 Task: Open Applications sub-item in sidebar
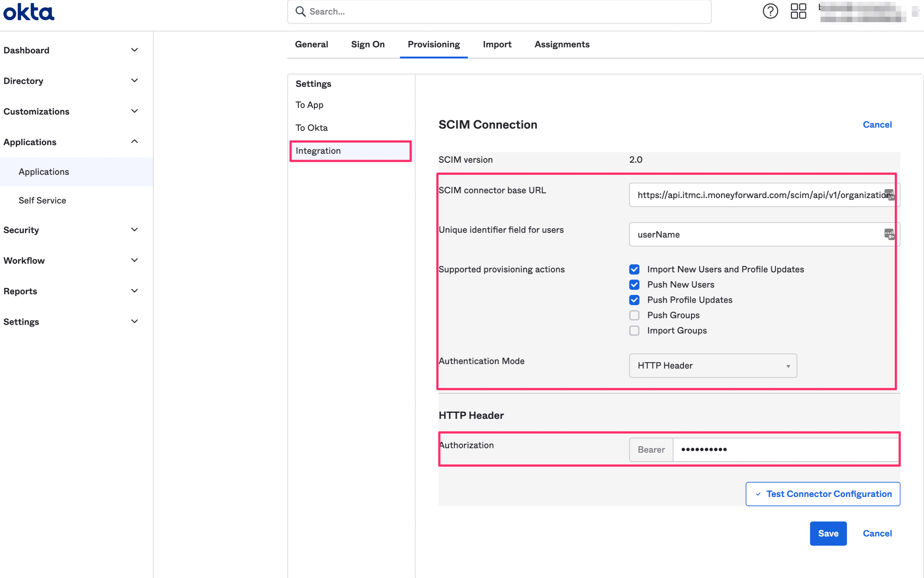click(76, 172)
